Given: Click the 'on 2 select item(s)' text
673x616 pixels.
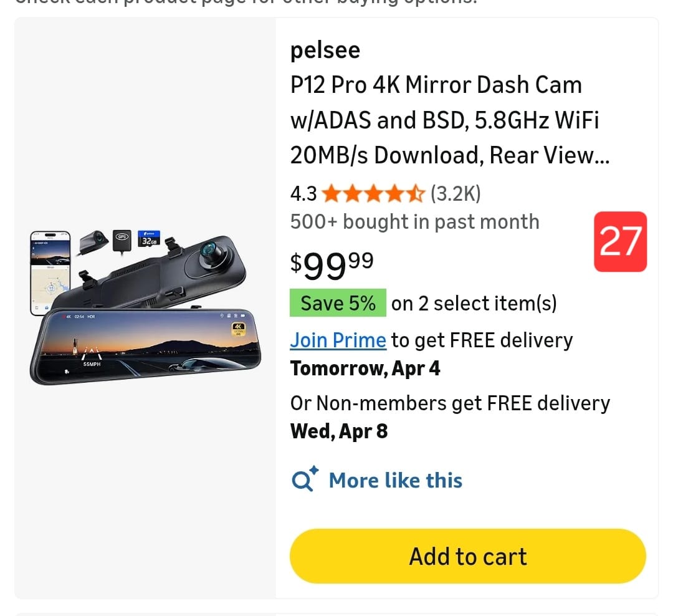Looking at the screenshot, I should [474, 304].
